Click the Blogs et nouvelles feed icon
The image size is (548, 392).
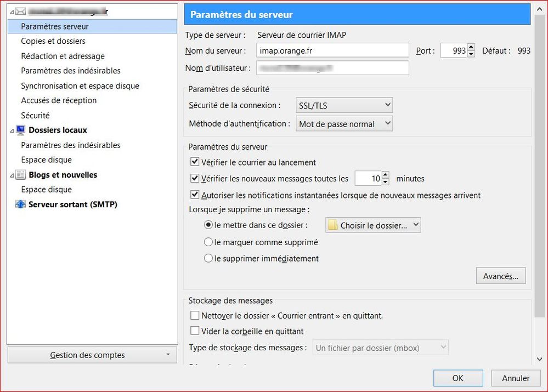[x=21, y=175]
